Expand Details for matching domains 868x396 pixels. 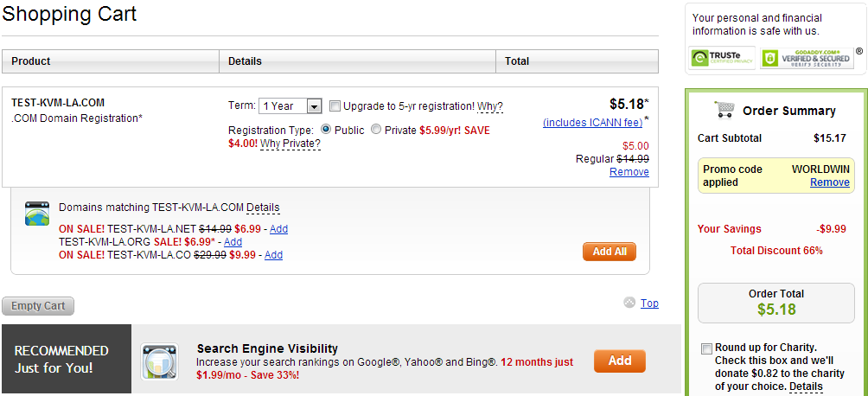point(263,208)
